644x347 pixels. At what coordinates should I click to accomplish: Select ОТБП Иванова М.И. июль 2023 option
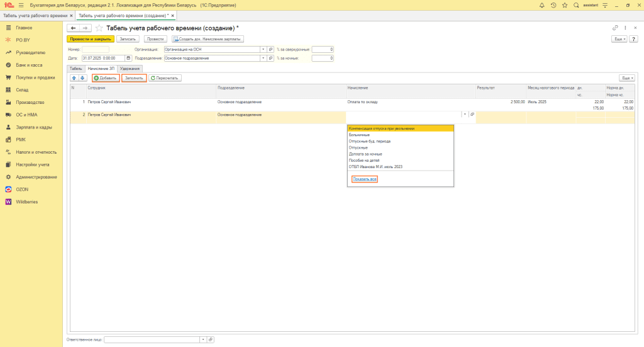coord(401,167)
